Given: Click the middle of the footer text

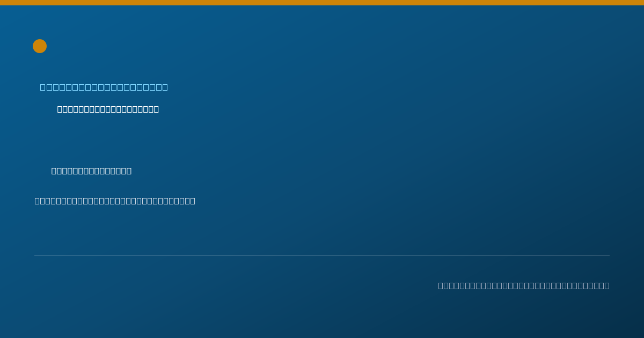Looking at the screenshot, I should coord(524,286).
